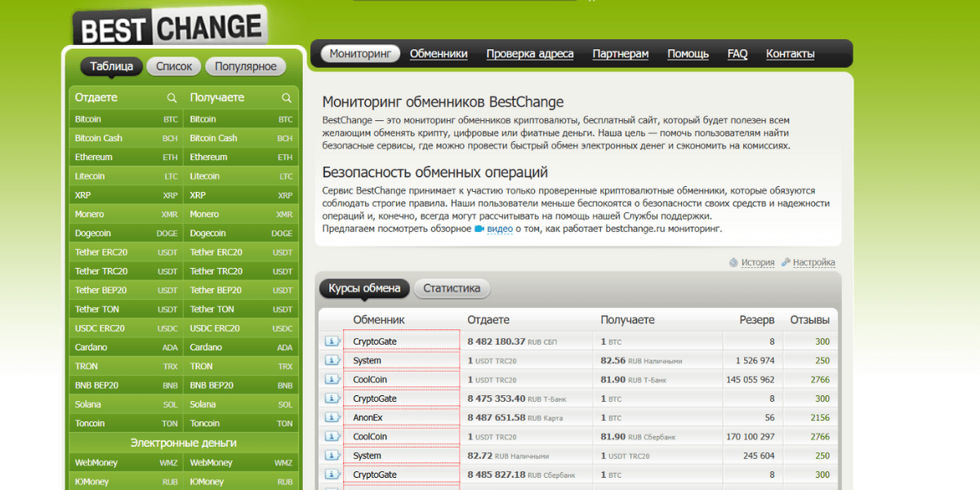Click the search icon next to Отдаете
980x490 pixels.
[x=171, y=98]
